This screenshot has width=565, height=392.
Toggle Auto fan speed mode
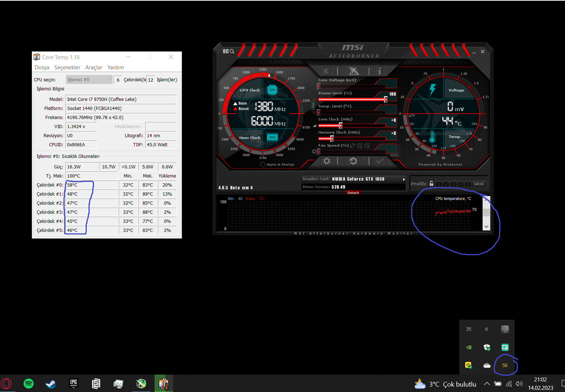(x=394, y=155)
